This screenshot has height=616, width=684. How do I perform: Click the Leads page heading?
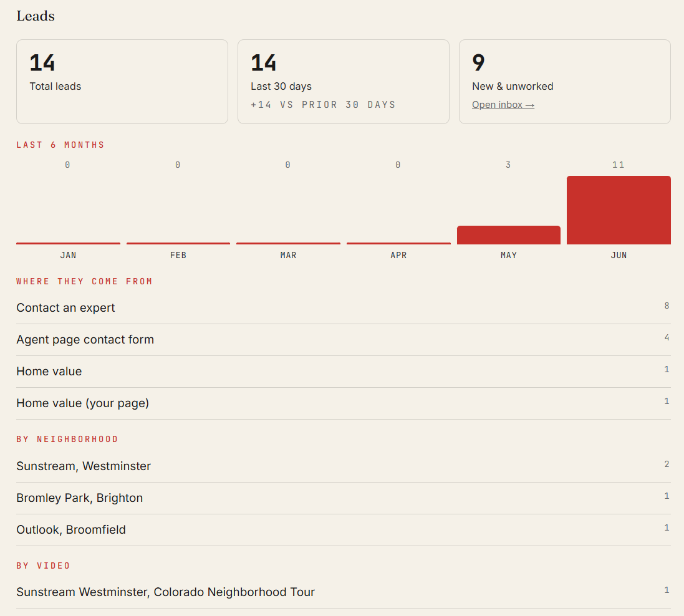[x=36, y=16]
